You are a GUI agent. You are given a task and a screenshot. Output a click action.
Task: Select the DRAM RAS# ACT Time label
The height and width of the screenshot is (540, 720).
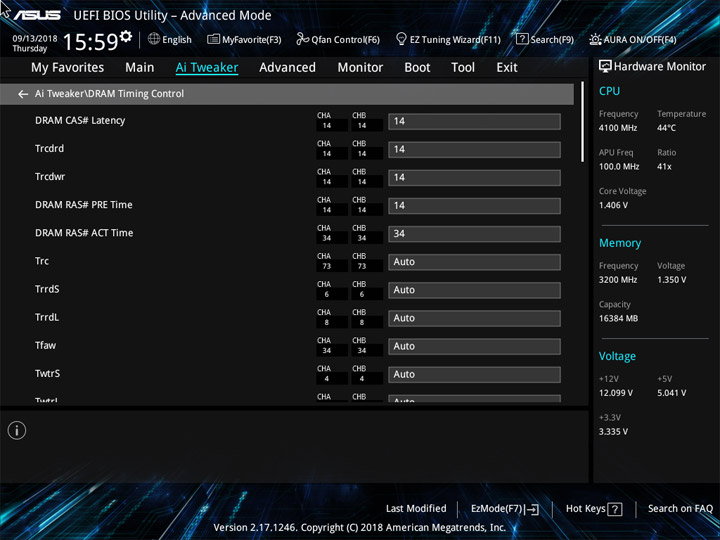point(84,233)
